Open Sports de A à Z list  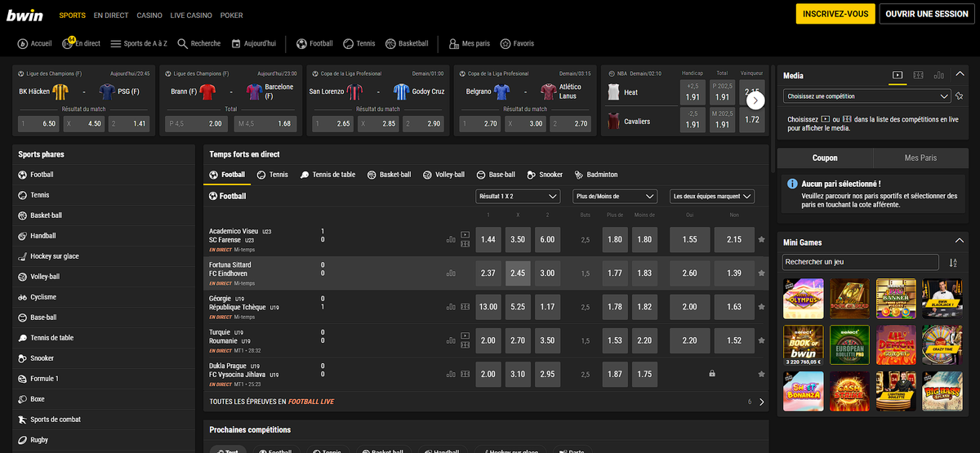(x=140, y=43)
